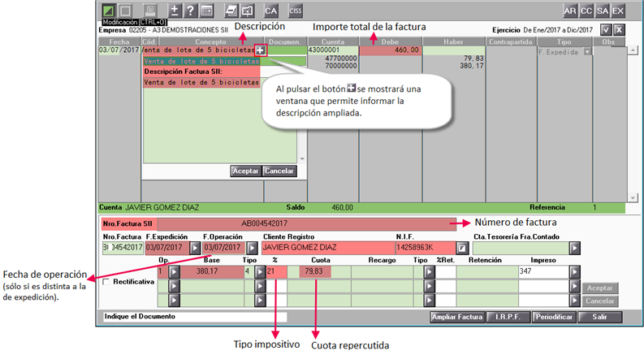
Task: Open the Tipo F. Expedida dropdown
Action: 588,52
